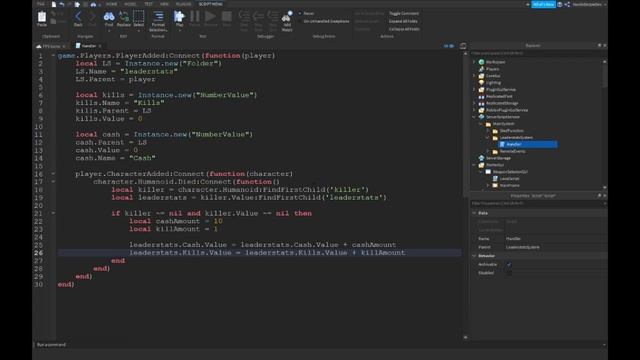Image resolution: width=640 pixels, height=360 pixels.
Task: Click the Step Over debugger icon
Action: pyautogui.click(x=258, y=16)
